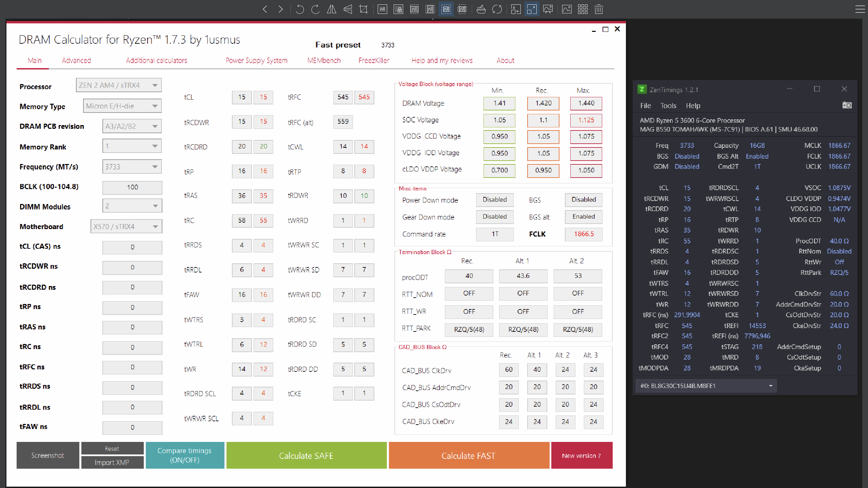Start slideshow presentation icon

(548, 9)
